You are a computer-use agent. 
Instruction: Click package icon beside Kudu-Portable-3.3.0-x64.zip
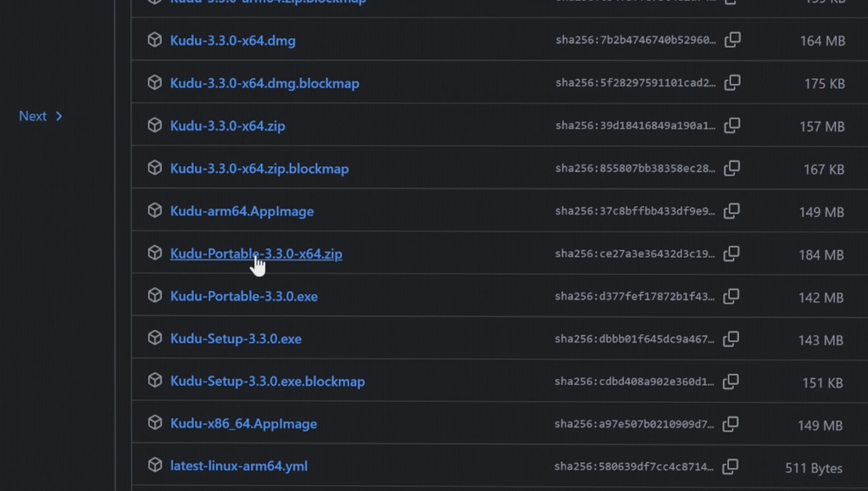pos(155,253)
